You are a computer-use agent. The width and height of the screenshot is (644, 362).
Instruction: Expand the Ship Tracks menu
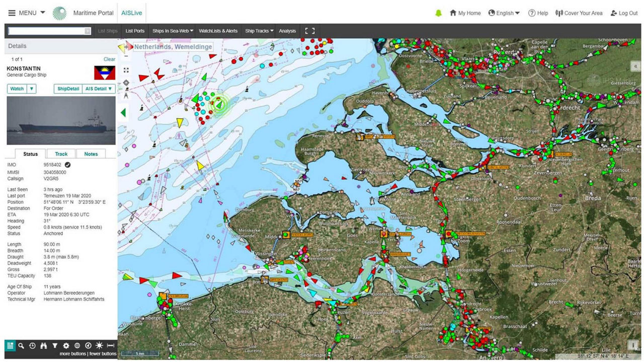tap(259, 31)
